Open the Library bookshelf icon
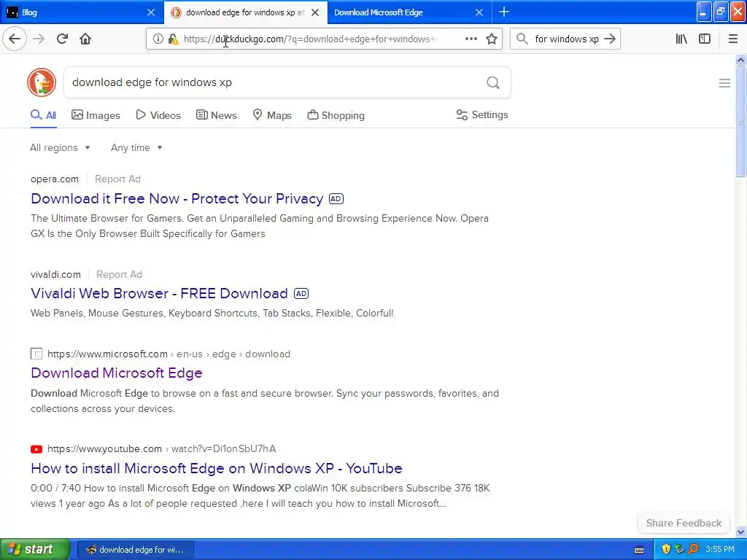747x560 pixels. tap(681, 39)
